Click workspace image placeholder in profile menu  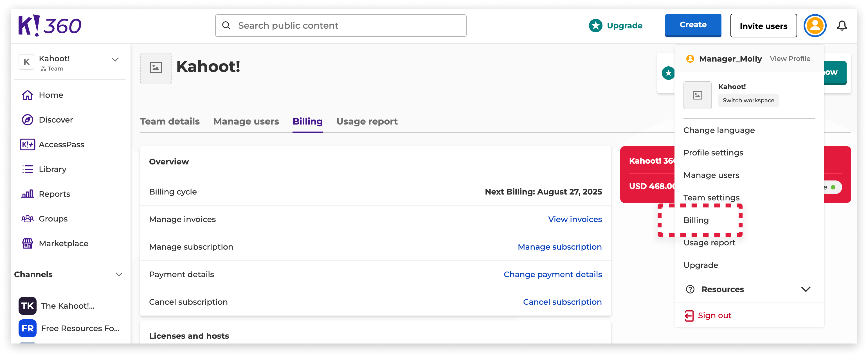[x=697, y=95]
